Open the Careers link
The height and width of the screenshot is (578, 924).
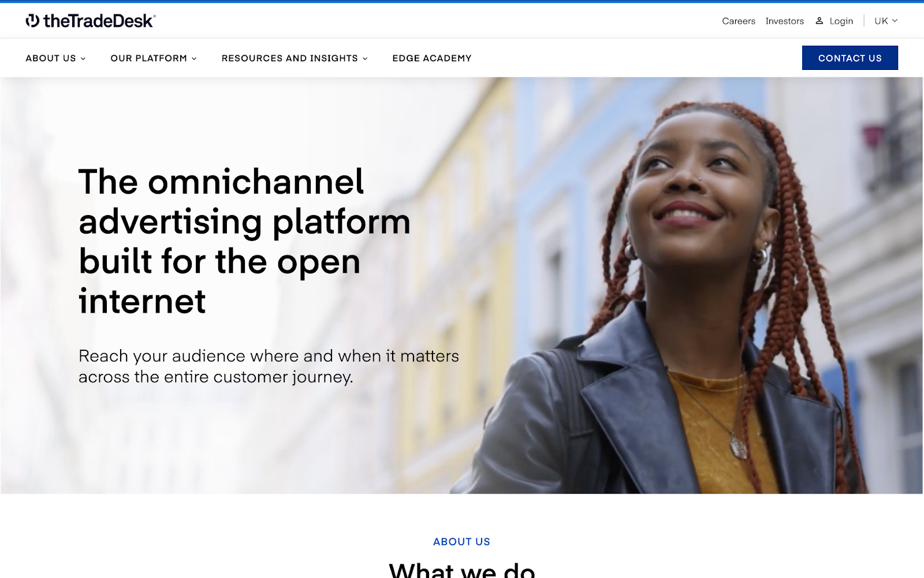[739, 21]
